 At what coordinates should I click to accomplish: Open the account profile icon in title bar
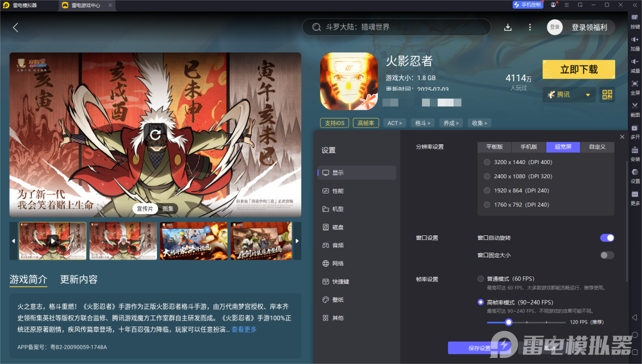pos(553,5)
